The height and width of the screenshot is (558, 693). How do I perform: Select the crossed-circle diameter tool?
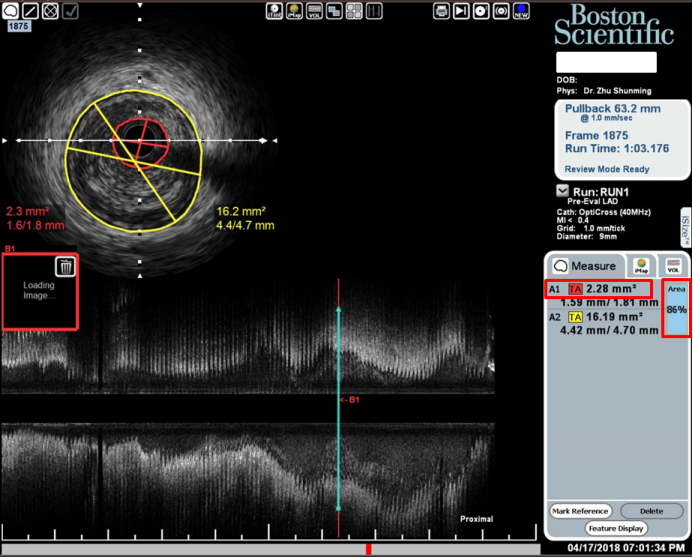tap(50, 11)
